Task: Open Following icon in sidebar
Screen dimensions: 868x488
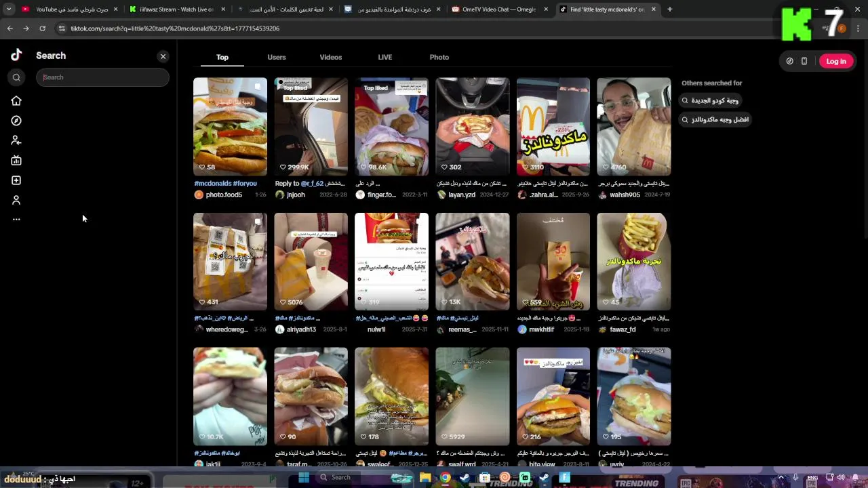Action: (16, 140)
